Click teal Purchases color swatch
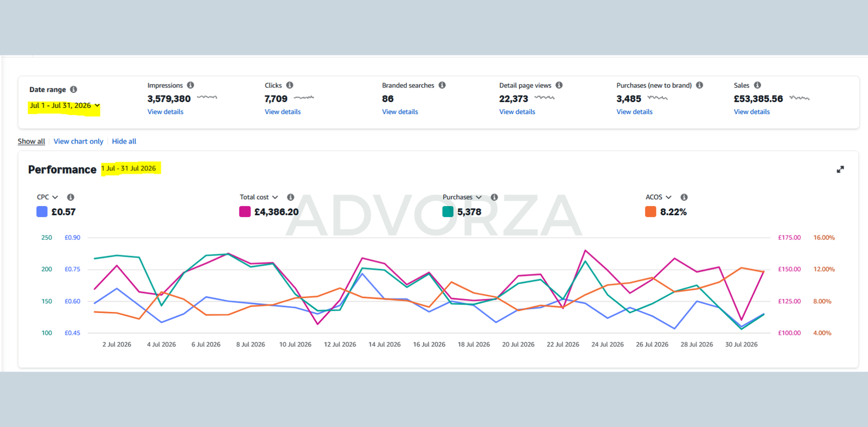 (448, 212)
